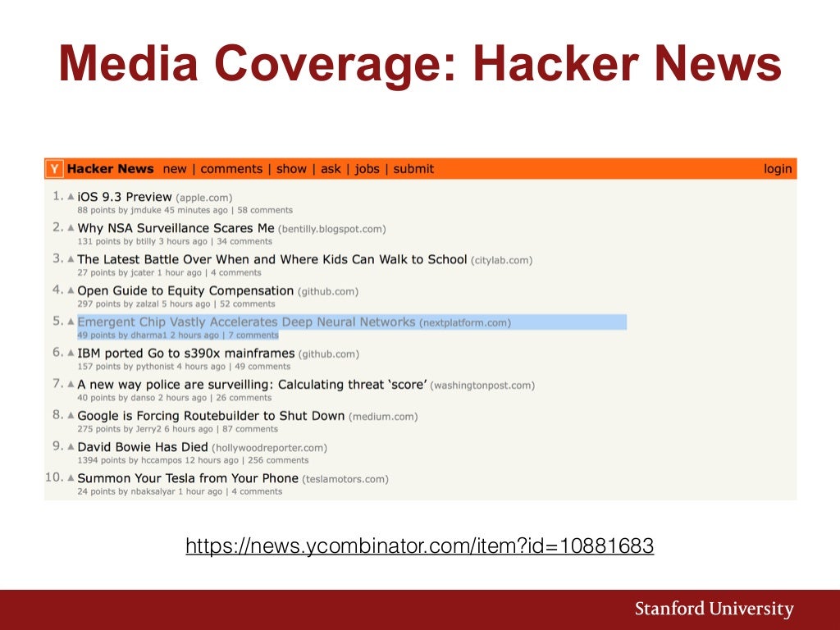Open the 26 comments link
This screenshot has height=630, width=840.
pos(244,398)
